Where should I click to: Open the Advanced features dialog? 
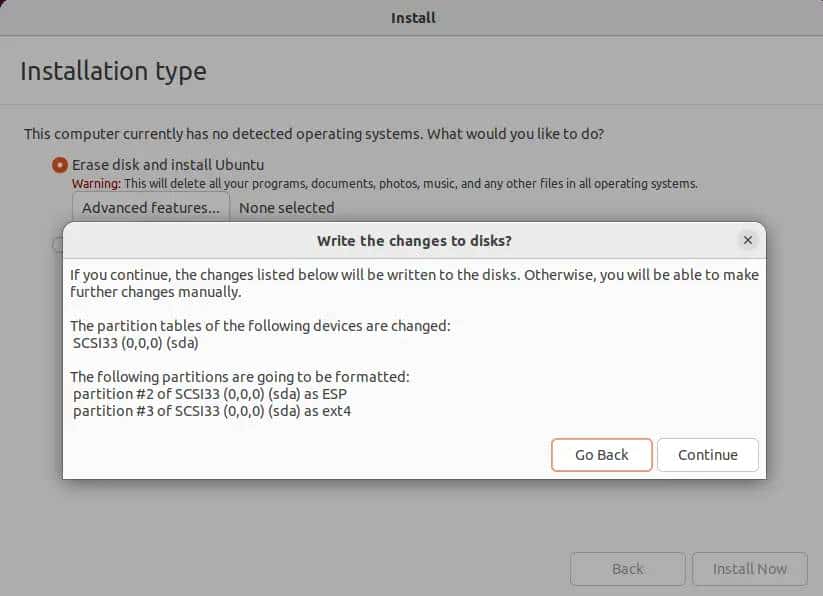[x=150, y=208]
